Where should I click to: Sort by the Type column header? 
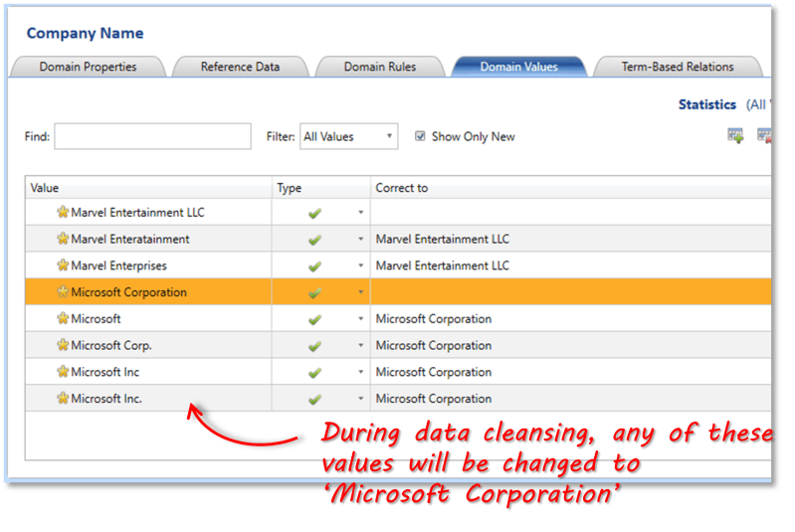tap(321, 188)
